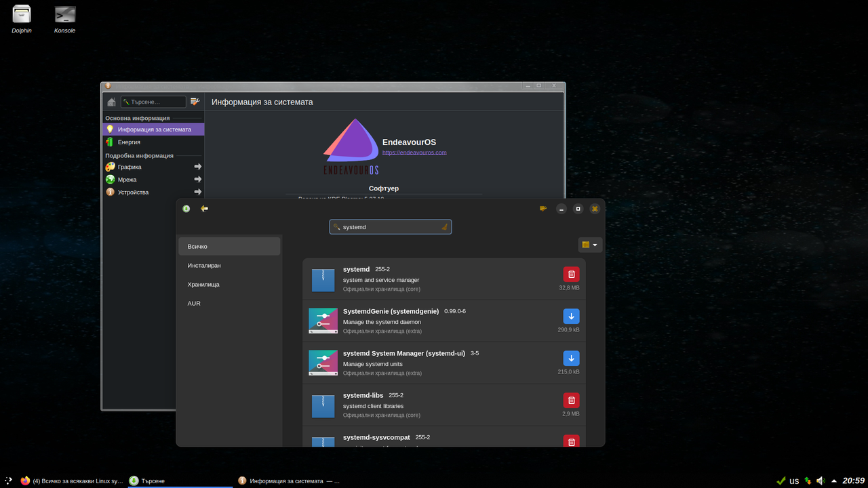Switch to the Firefox Linux taskbar entry
The width and height of the screenshot is (868, 488).
point(72,481)
